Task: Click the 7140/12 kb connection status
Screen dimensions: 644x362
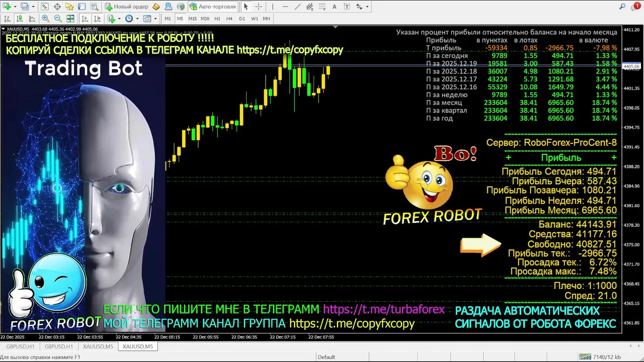Action: [x=606, y=357]
